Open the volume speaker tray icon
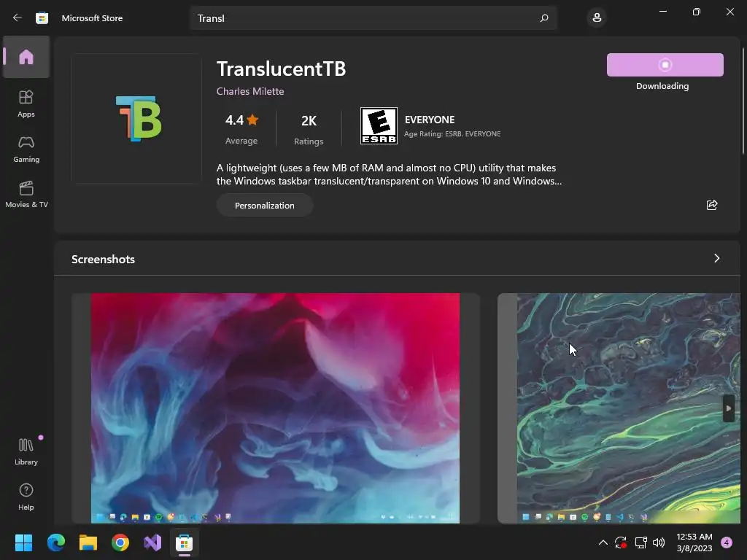 pos(659,542)
